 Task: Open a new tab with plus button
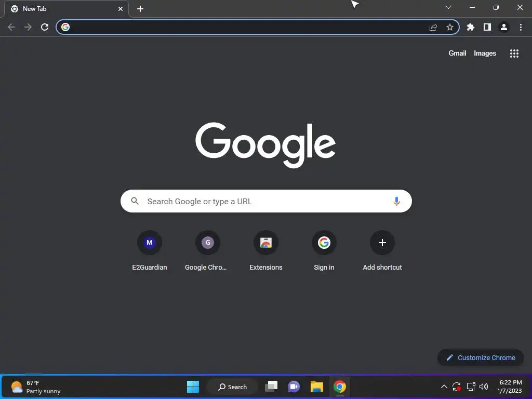pyautogui.click(x=140, y=9)
